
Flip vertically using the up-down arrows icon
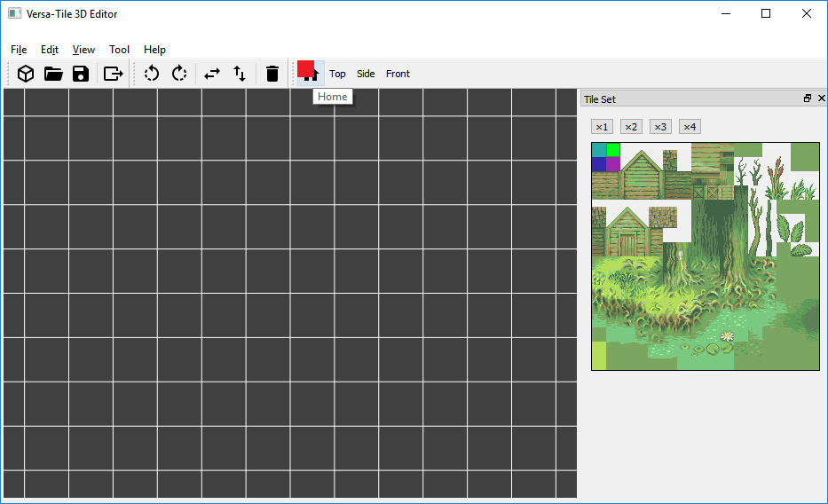(x=240, y=74)
